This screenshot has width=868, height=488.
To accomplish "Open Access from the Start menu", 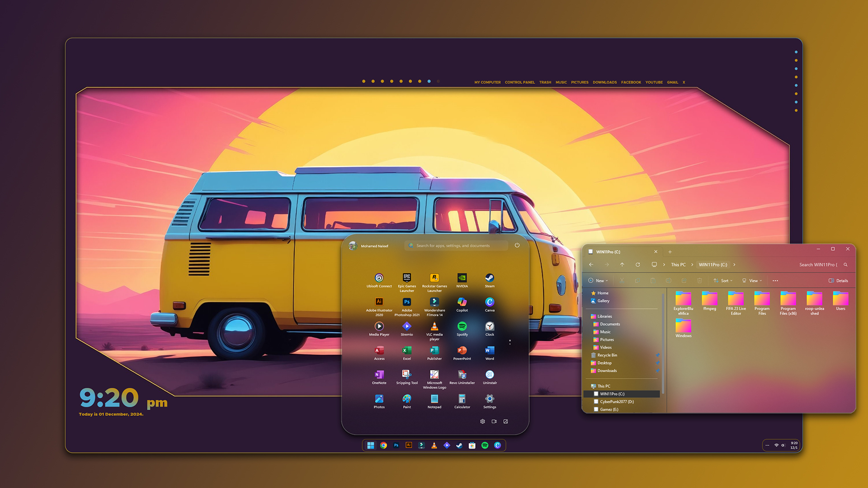I will tap(379, 353).
